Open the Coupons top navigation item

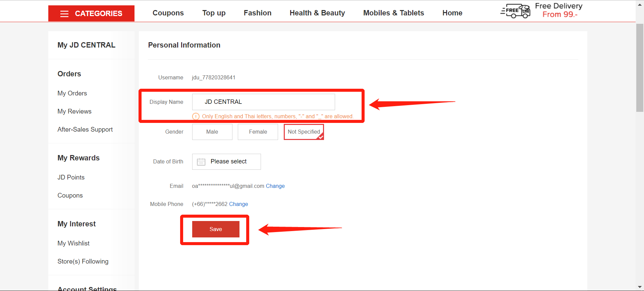(168, 13)
